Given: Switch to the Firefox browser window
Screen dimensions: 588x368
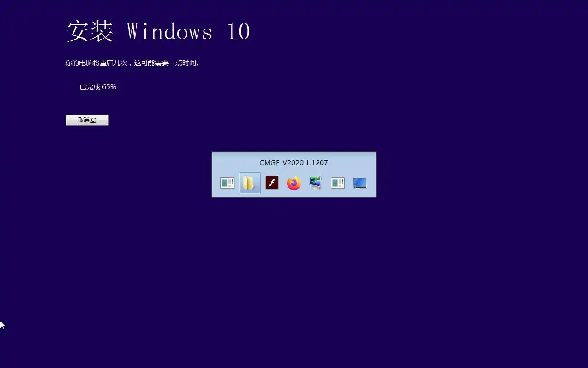Looking at the screenshot, I should 294,183.
